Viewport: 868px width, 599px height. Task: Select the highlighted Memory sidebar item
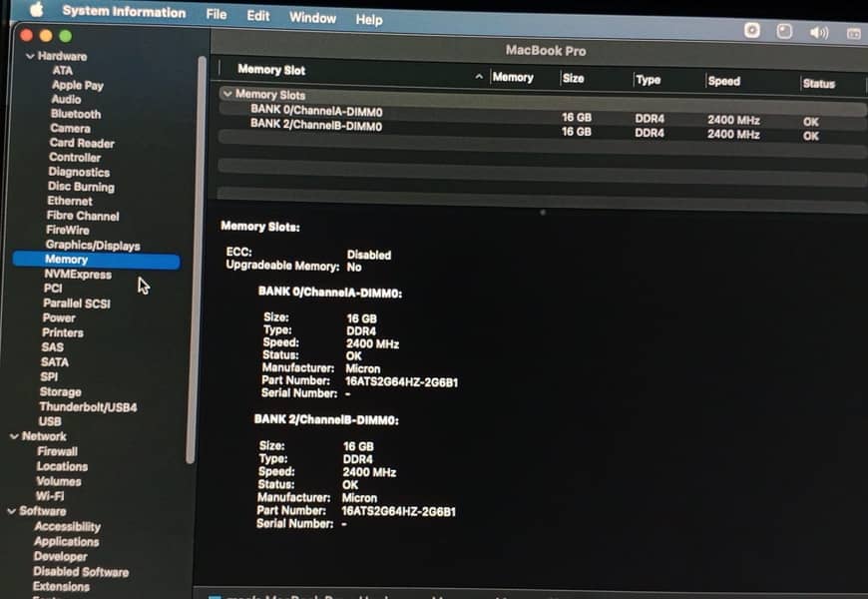tap(97, 260)
